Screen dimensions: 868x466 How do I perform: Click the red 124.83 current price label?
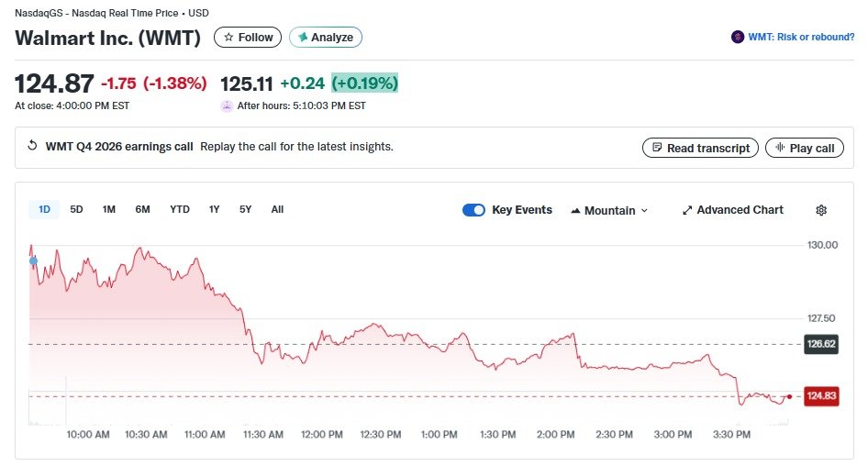(821, 396)
